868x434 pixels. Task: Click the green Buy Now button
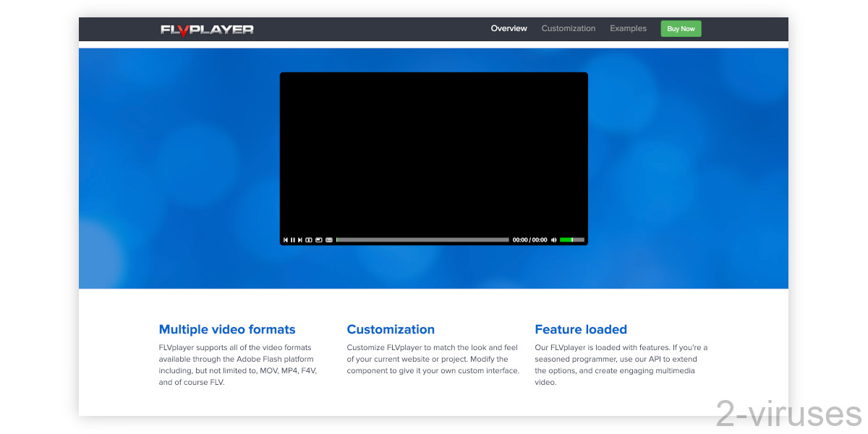pyautogui.click(x=681, y=29)
